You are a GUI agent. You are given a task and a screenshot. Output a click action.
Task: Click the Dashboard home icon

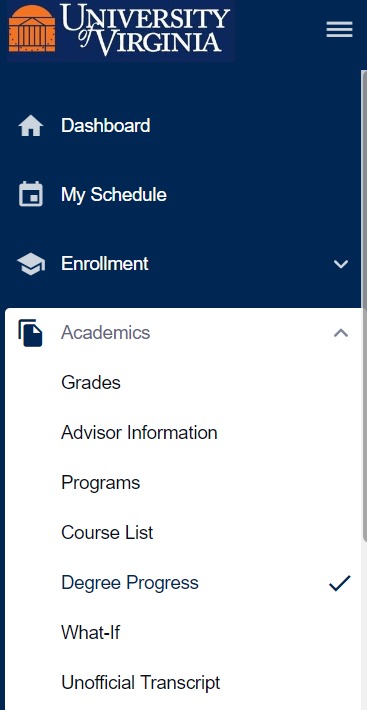click(31, 126)
